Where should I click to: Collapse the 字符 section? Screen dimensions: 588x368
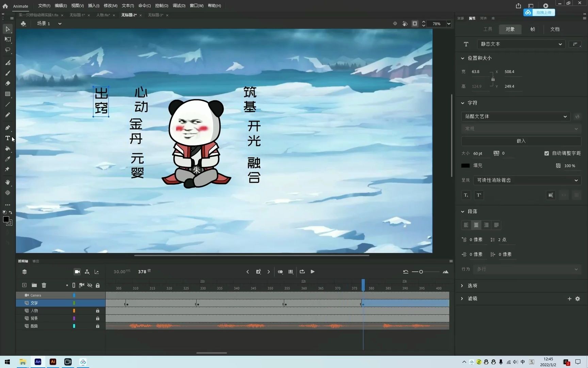point(462,103)
